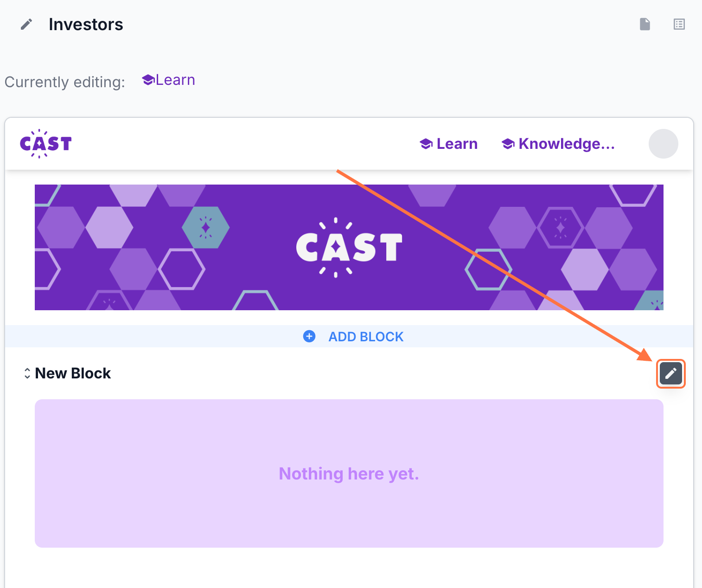The height and width of the screenshot is (588, 702).
Task: Click the round user avatar placeholder
Action: (663, 144)
